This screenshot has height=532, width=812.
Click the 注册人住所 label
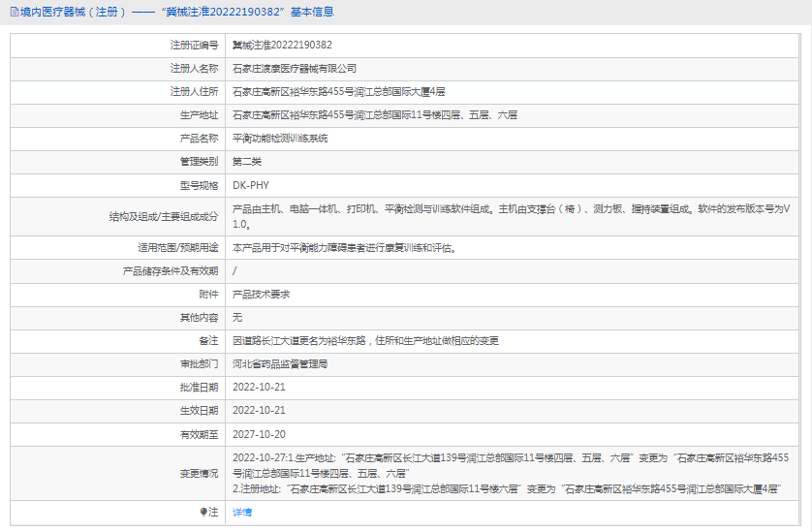point(194,92)
